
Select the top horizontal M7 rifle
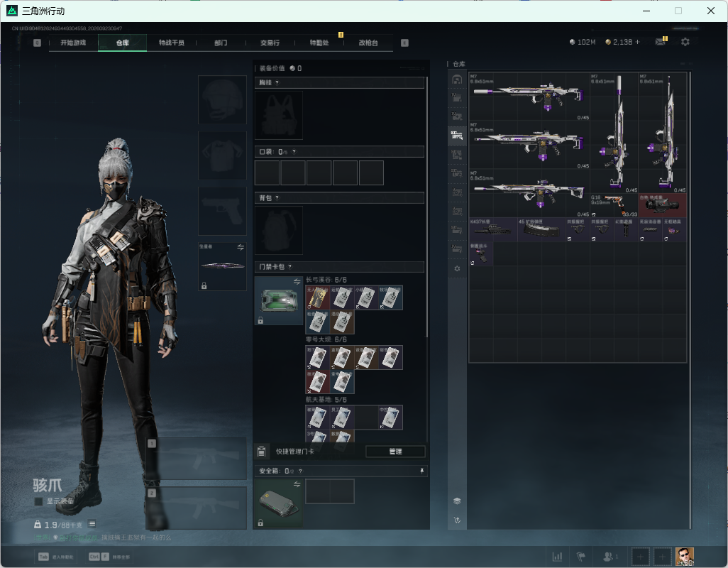[529, 97]
